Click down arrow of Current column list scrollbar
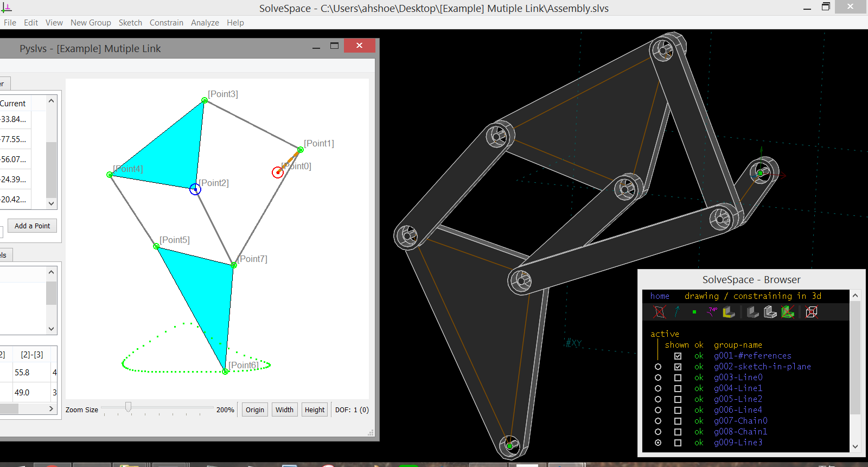868x467 pixels. pos(52,203)
